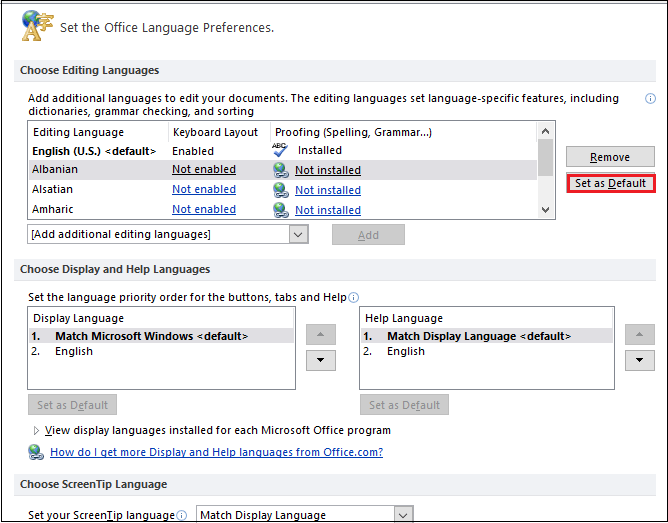Select the Albanian editing language row

[282, 170]
